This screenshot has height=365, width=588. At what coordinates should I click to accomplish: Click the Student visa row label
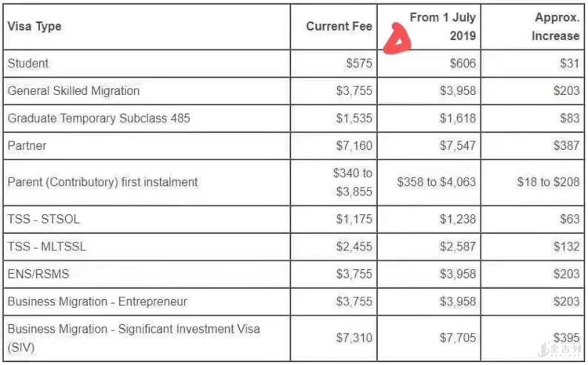(28, 64)
